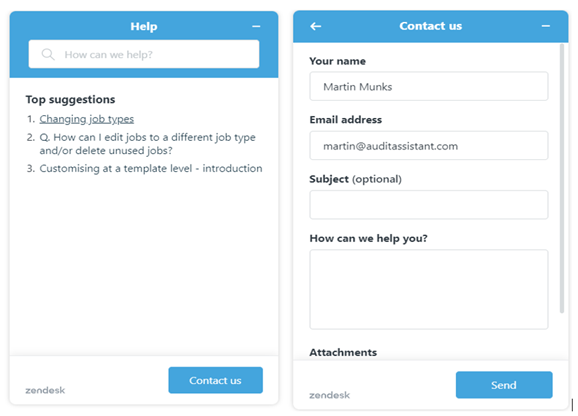Open the 'Changing job types' article link

[x=87, y=119]
